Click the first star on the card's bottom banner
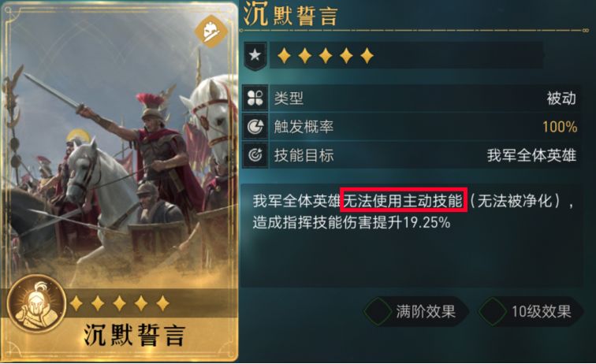The height and width of the screenshot is (364, 596). 76,303
